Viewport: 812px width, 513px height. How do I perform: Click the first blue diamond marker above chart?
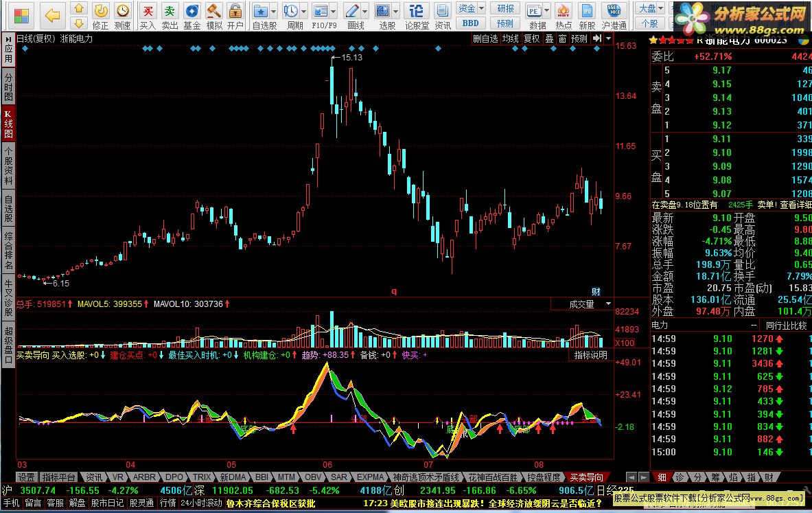pyautogui.click(x=25, y=49)
